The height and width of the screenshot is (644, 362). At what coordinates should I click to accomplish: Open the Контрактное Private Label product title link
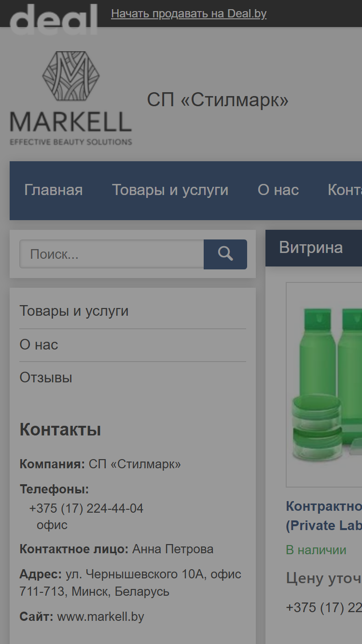tap(324, 516)
